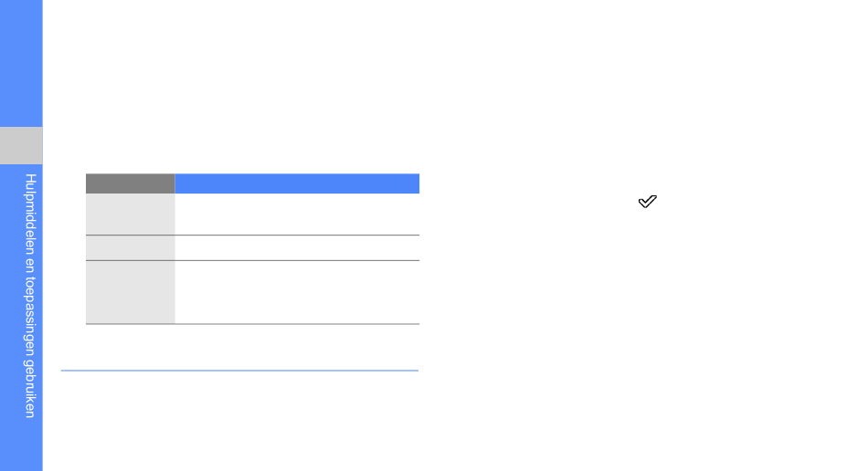The image size is (868, 471).
Task: Click the blue sidebar section above the gray marker
Action: (x=21, y=63)
